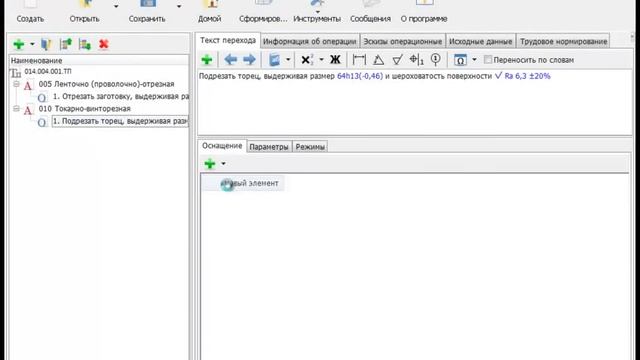Open the dropdown next to the reference book icon
This screenshot has width=640, height=360.
pyautogui.click(x=288, y=60)
